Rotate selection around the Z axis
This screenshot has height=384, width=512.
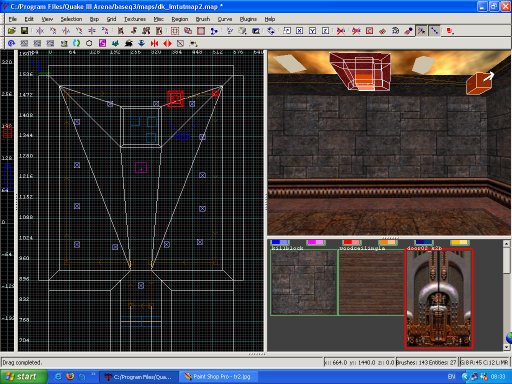pyautogui.click(x=105, y=31)
